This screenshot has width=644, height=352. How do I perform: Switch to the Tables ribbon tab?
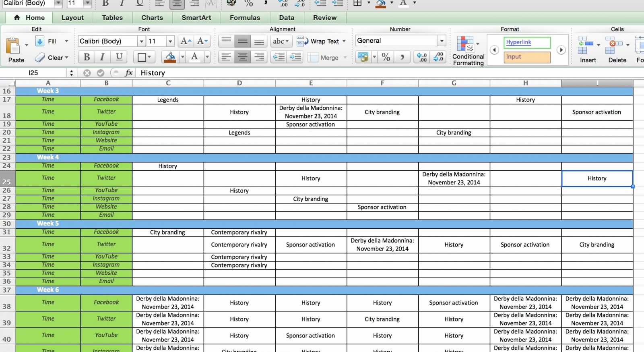click(x=112, y=18)
